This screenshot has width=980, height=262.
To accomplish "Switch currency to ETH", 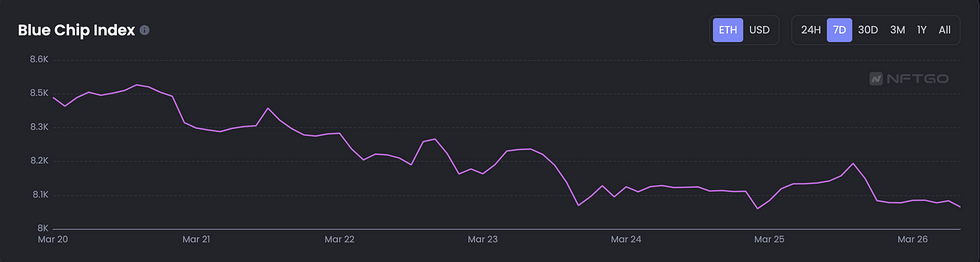I will (x=728, y=30).
